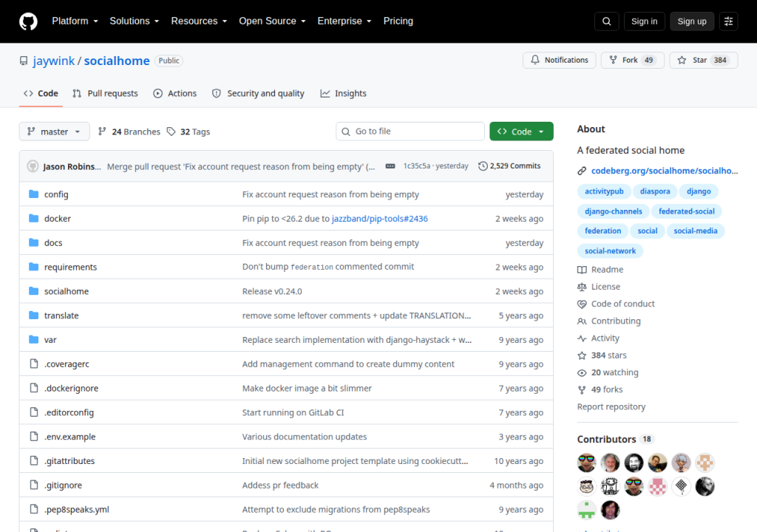Screen dimensions: 757x532
Task: Click the Notifications button
Action: coord(559,60)
